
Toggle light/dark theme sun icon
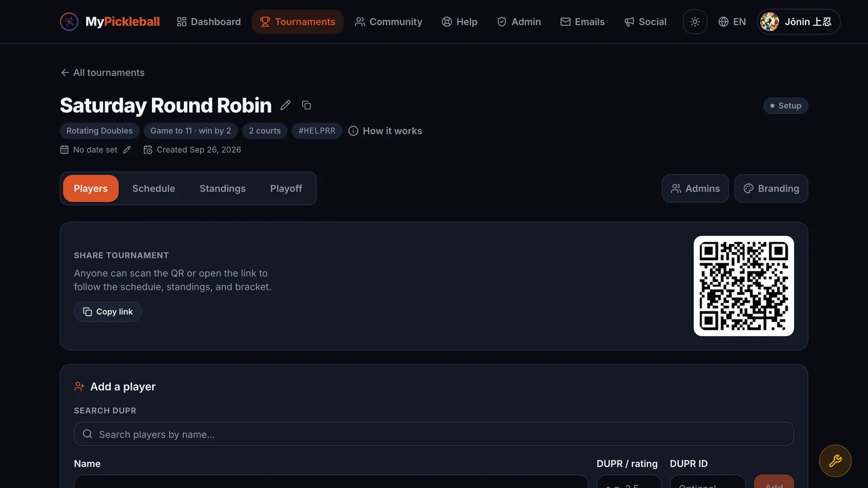(695, 22)
